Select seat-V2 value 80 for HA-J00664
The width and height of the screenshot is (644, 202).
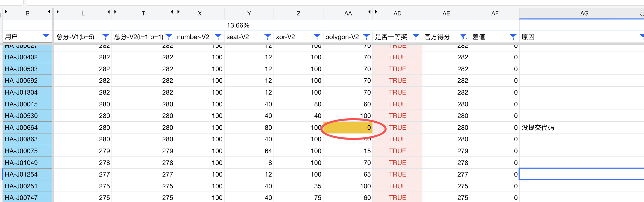pyautogui.click(x=249, y=127)
